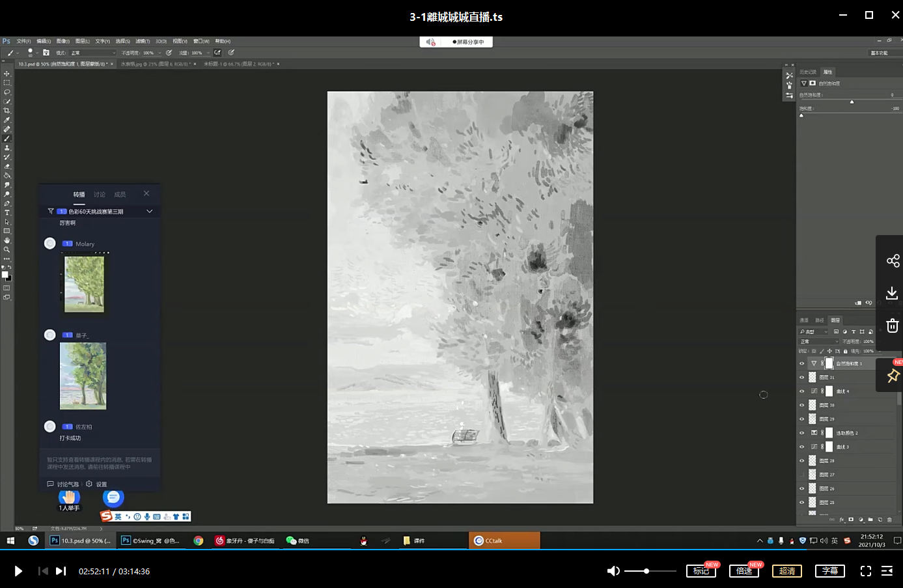Choose the Horizontal Type tool
The height and width of the screenshot is (588, 903).
pyautogui.click(x=7, y=213)
